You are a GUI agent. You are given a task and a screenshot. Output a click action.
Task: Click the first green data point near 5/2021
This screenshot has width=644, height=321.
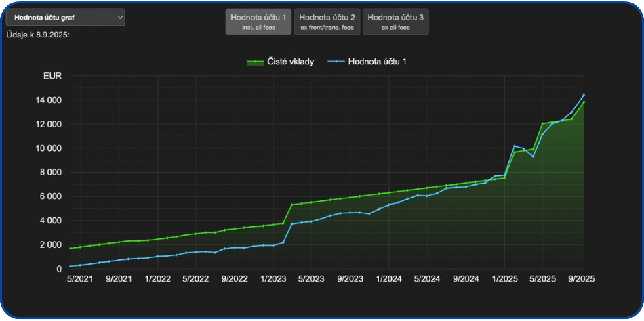[x=71, y=248]
